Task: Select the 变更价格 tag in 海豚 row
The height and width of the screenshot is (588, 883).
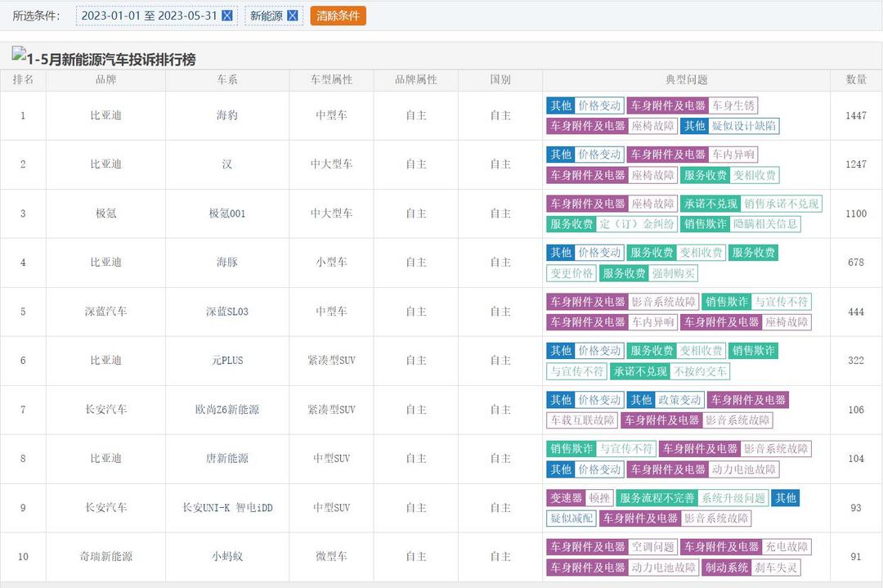Action: 571,273
